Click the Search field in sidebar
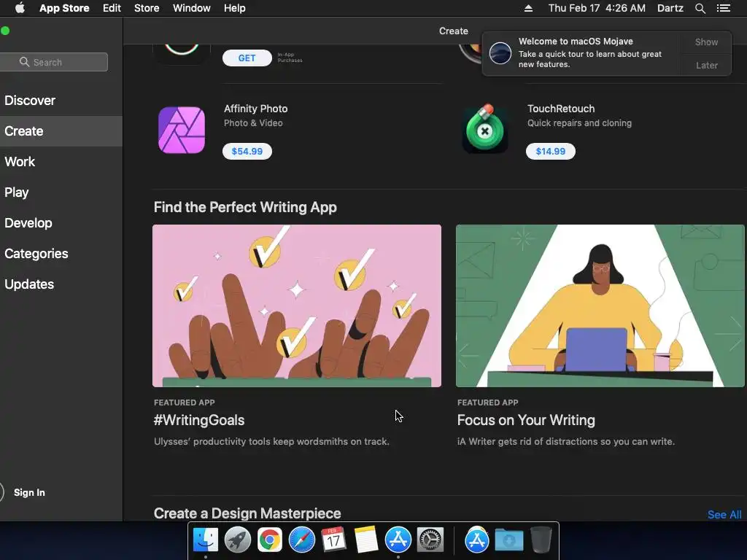The width and height of the screenshot is (747, 560). (53, 62)
